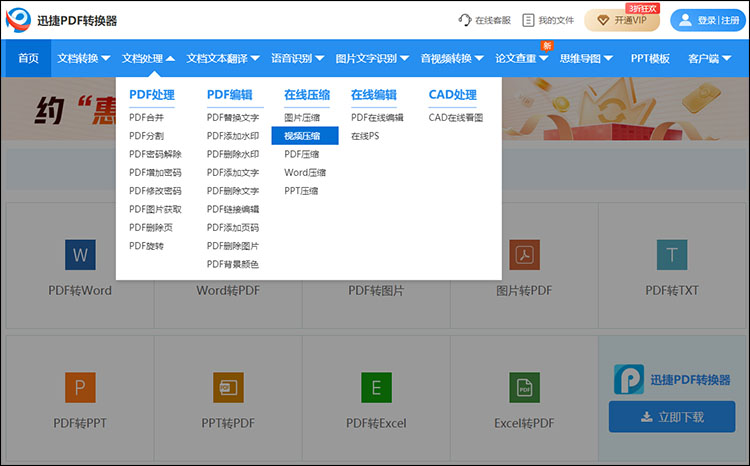
Task: Click the PDF转Word blue W icon
Action: (x=80, y=255)
